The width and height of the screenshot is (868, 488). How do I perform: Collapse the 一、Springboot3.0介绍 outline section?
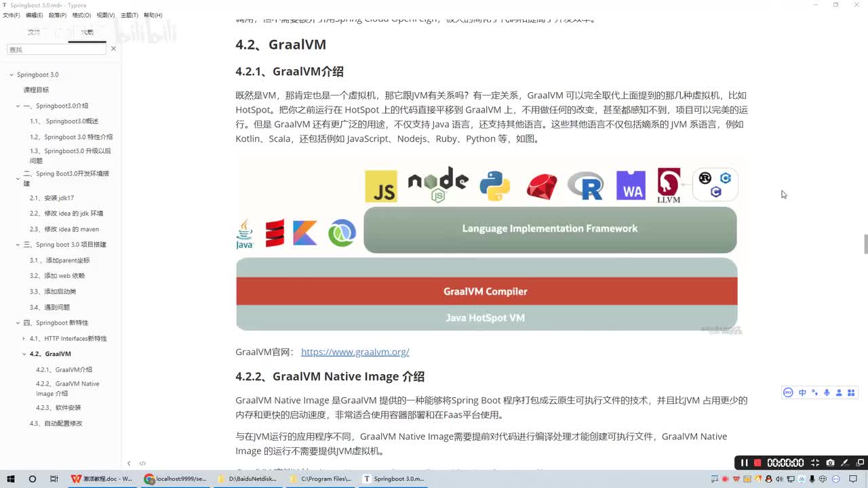point(18,106)
